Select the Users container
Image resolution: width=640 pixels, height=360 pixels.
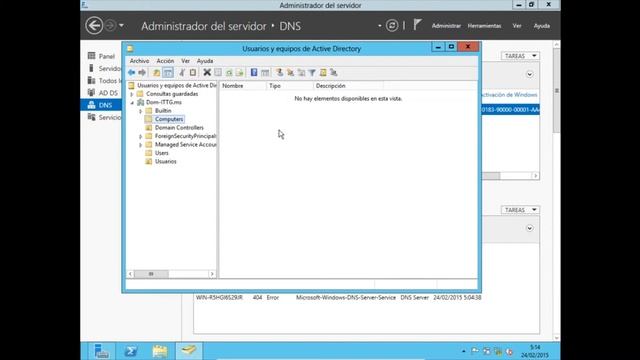[162, 153]
